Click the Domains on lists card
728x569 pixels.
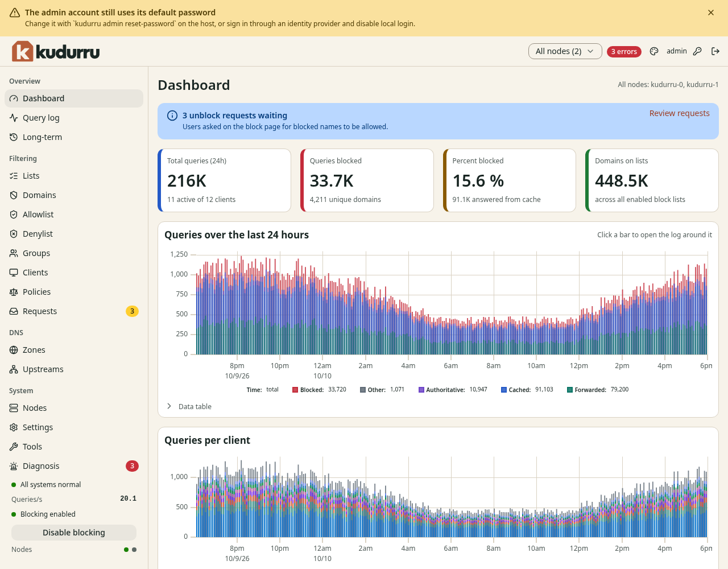coord(652,180)
